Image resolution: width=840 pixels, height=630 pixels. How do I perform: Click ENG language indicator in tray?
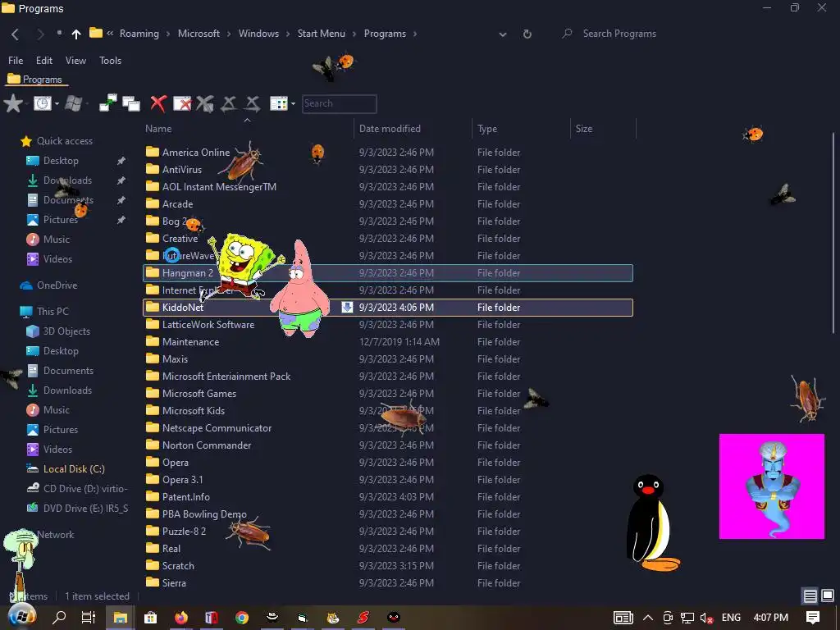(731, 617)
